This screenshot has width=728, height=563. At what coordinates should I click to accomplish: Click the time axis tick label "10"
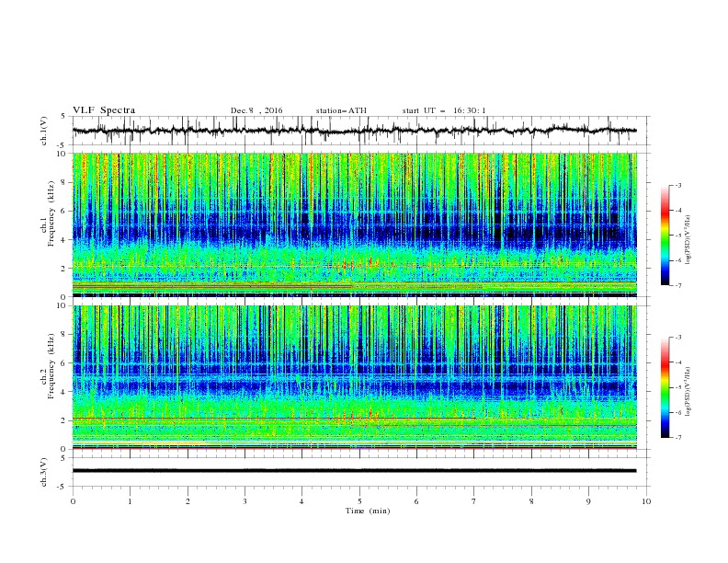646,501
